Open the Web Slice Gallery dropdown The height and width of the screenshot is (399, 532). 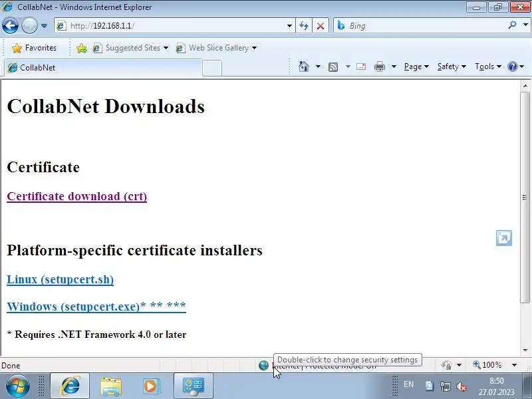click(216, 48)
